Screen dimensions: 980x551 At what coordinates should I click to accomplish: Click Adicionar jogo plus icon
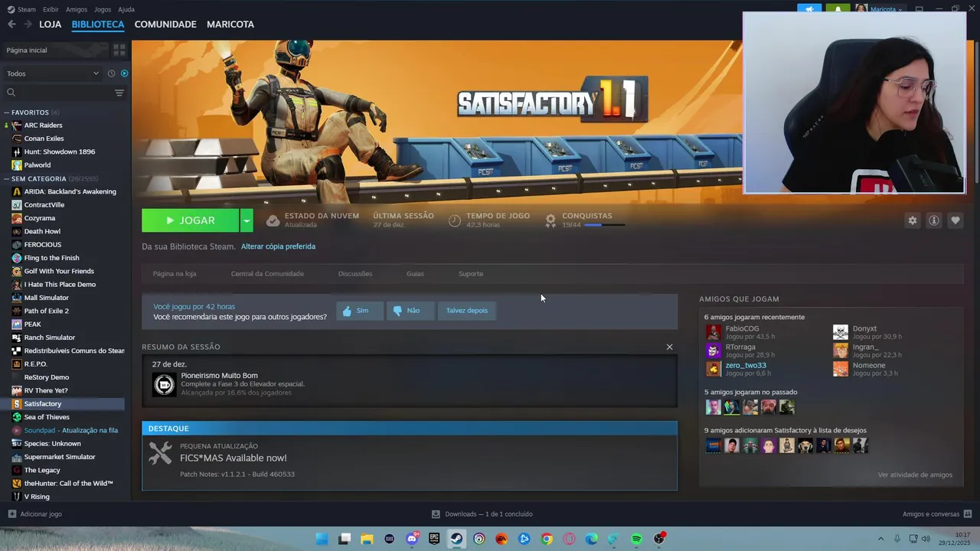(x=11, y=514)
